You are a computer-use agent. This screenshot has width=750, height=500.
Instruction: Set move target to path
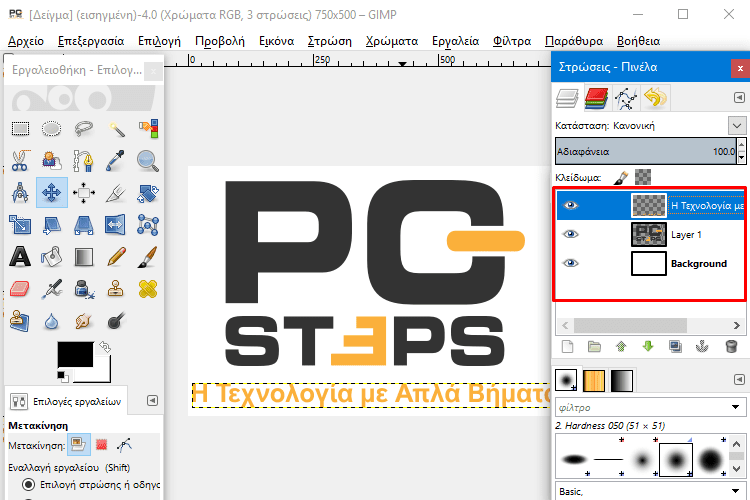pos(124,445)
